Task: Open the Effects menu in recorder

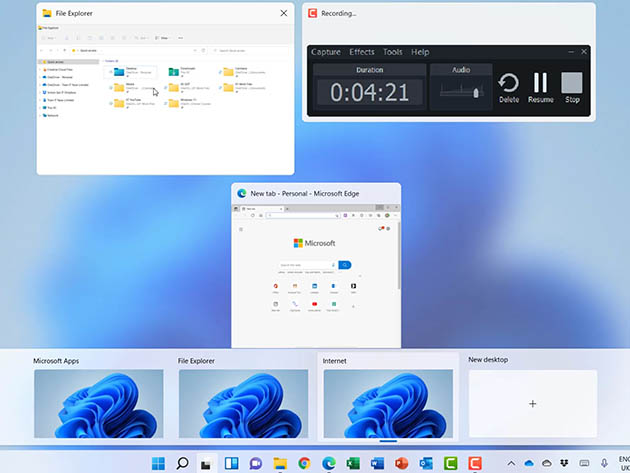Action: click(x=362, y=52)
